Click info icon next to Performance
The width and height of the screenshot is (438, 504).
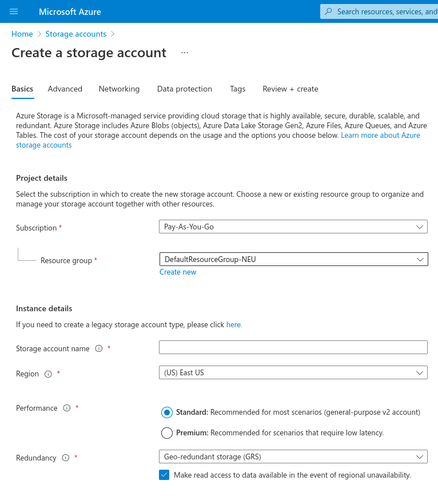66,408
